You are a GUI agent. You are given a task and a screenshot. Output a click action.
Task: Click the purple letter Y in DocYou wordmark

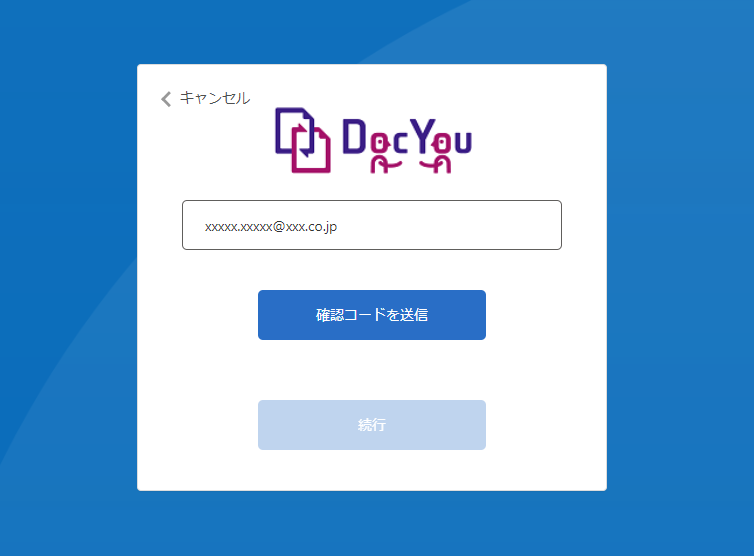tap(422, 136)
